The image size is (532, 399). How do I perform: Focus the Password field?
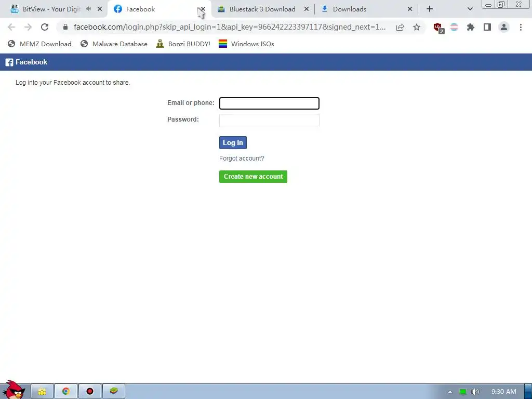pos(269,120)
